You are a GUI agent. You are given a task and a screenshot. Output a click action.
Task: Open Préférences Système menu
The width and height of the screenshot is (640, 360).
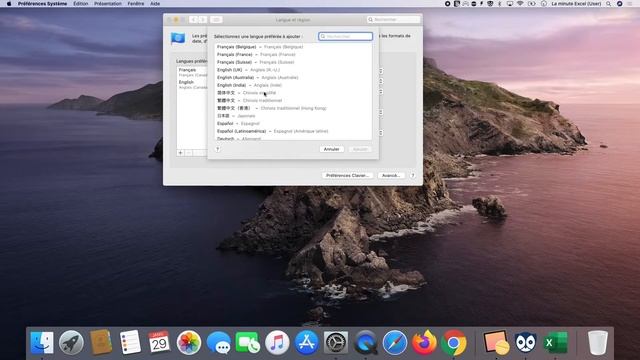[x=42, y=4]
